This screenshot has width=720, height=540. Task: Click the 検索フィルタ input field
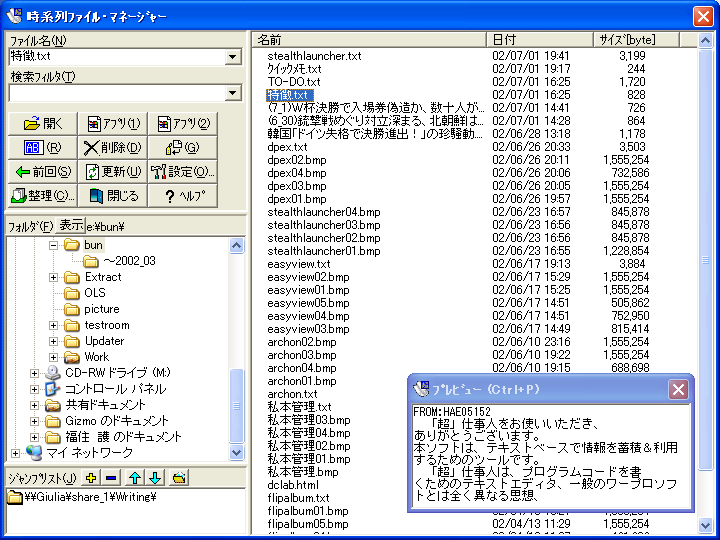coord(118,93)
